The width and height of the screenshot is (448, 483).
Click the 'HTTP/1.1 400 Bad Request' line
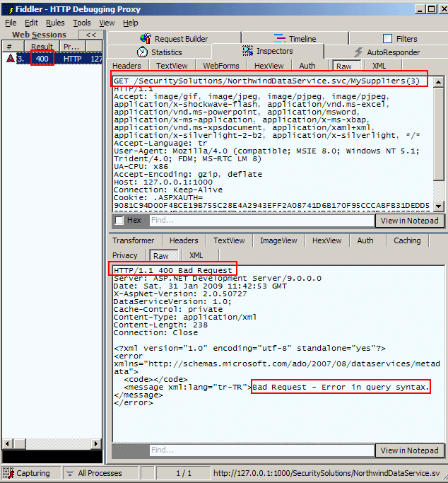coord(173,270)
